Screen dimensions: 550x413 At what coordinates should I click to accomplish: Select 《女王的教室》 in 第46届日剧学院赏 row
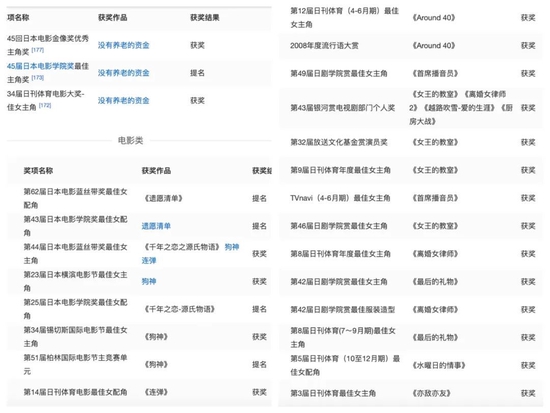click(435, 226)
